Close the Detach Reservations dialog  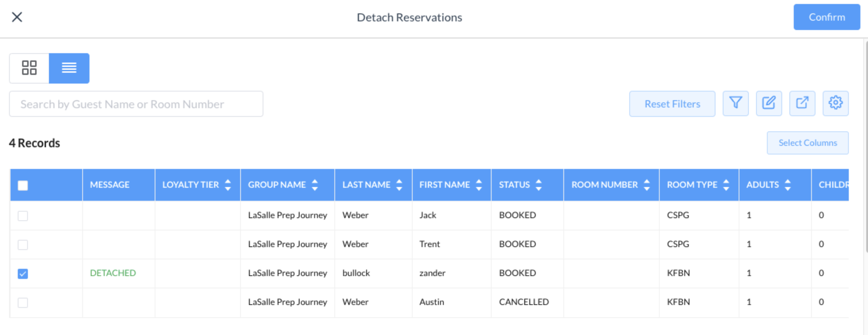pyautogui.click(x=17, y=17)
